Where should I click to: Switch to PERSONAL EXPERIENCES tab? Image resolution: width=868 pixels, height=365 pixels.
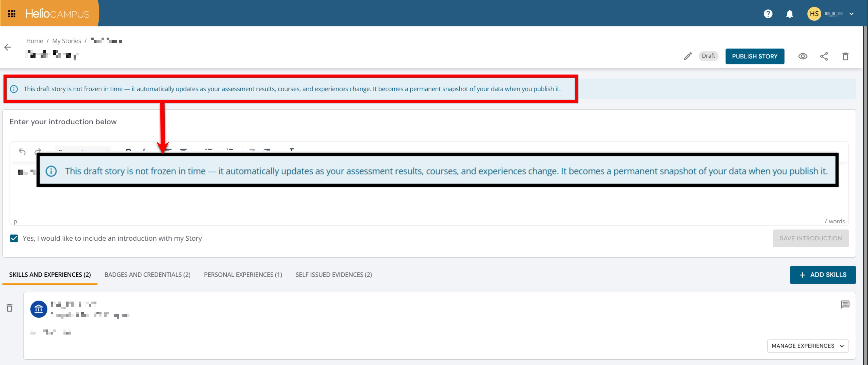(x=243, y=275)
